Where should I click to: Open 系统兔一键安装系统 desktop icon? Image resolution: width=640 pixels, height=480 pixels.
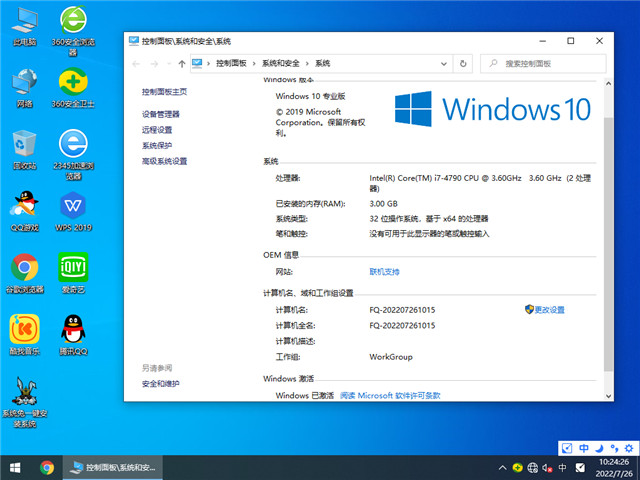24,402
